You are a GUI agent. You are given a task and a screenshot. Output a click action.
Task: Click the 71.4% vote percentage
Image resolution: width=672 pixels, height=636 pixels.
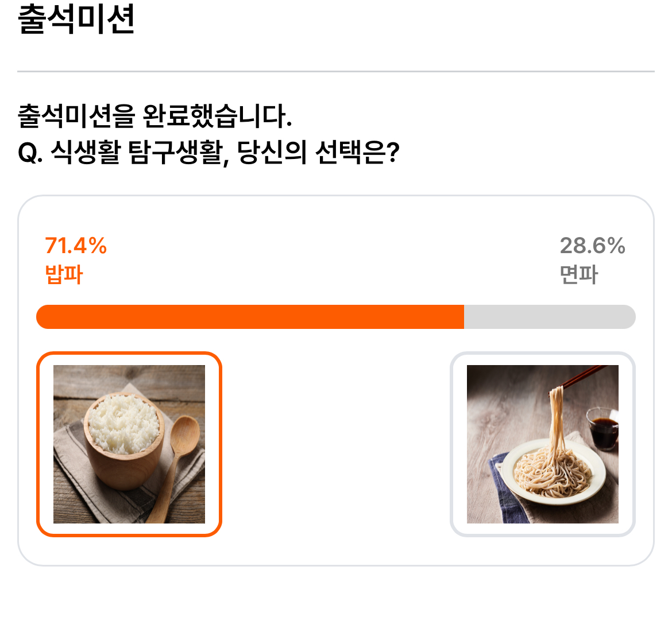click(x=76, y=246)
